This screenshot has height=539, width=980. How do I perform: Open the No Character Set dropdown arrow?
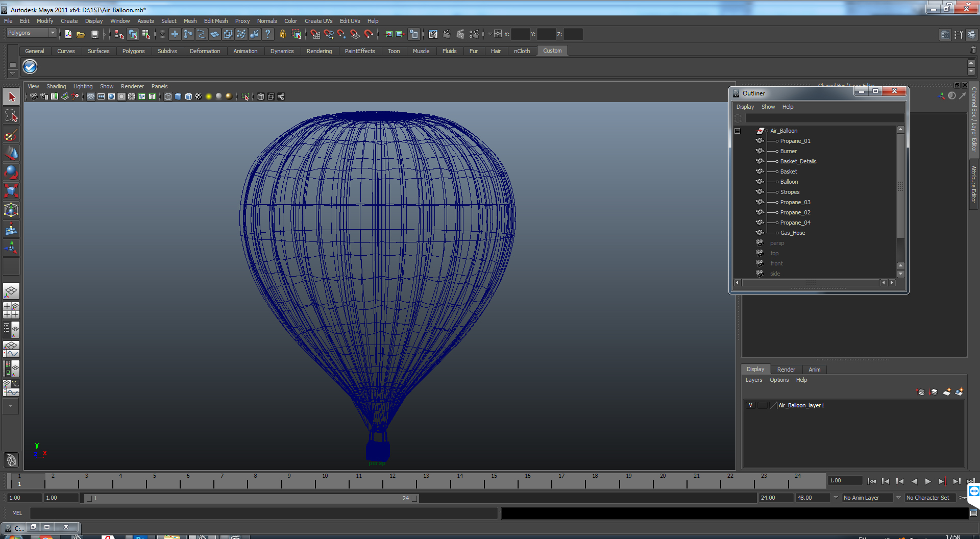pos(898,498)
